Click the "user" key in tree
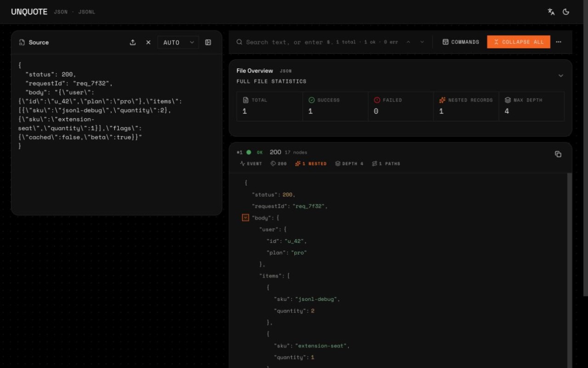Image resolution: width=588 pixels, height=368 pixels. 270,230
